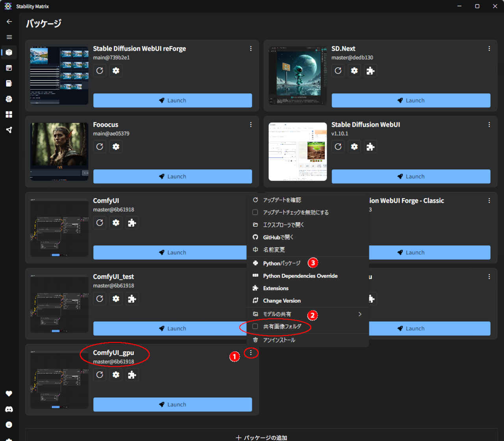Open three-dot menu on Fooocus card
The width and height of the screenshot is (504, 441).
pos(251,124)
